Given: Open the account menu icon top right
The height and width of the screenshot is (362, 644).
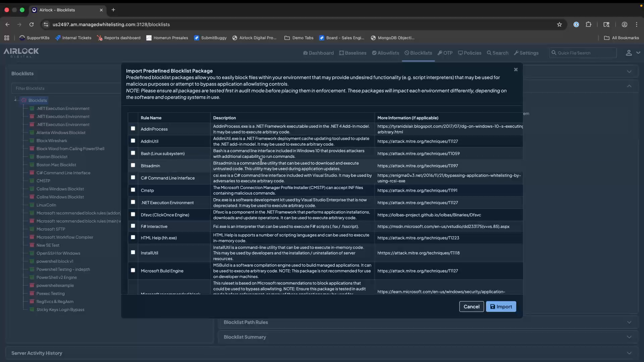Looking at the screenshot, I should point(629,53).
